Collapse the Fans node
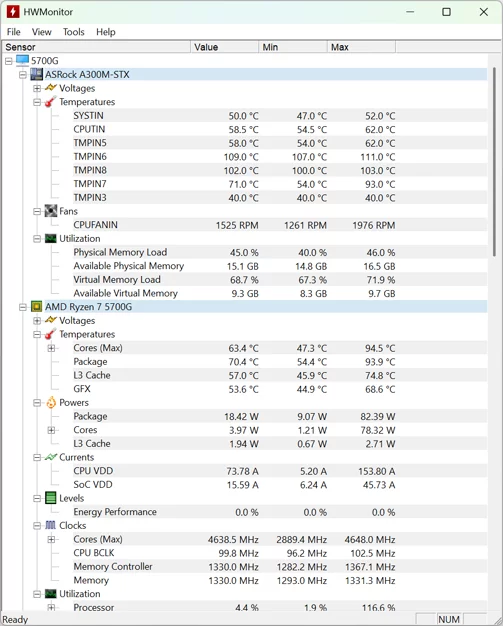The height and width of the screenshot is (626, 503). pos(37,211)
